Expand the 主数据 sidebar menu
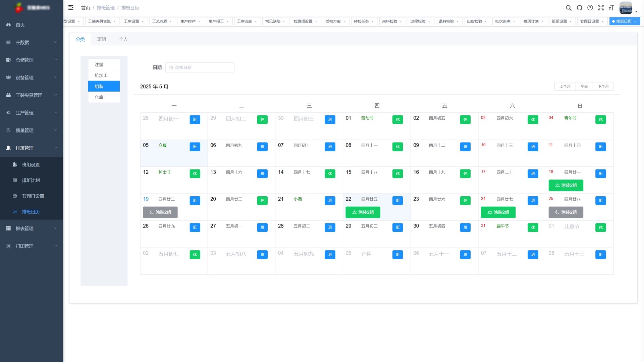Image resolution: width=644 pixels, height=362 pixels. point(31,43)
